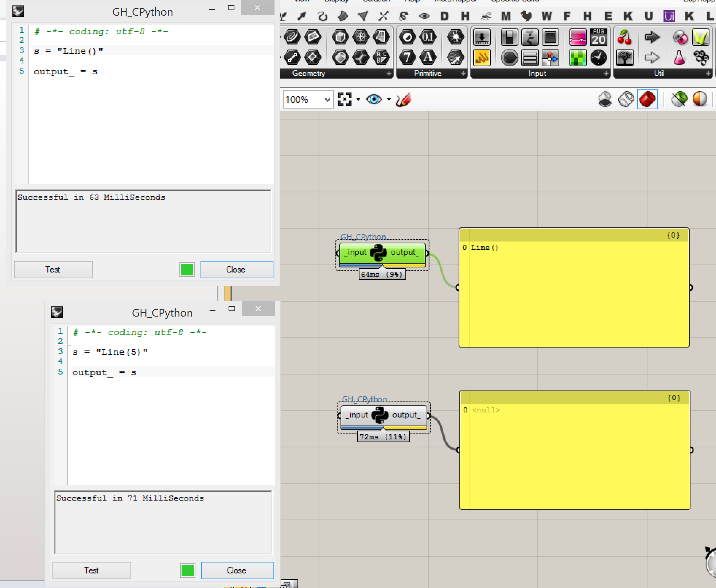Click green status swatch in Line() window

coord(187,270)
